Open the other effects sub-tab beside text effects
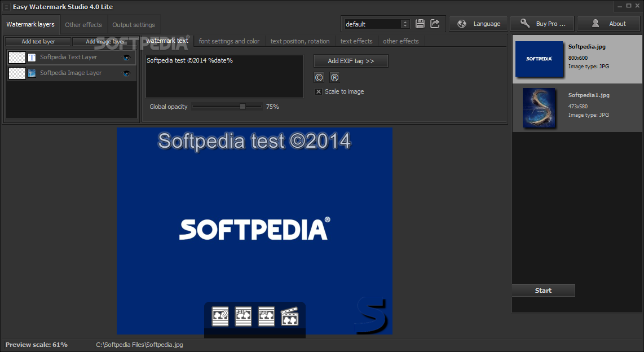 [401, 41]
